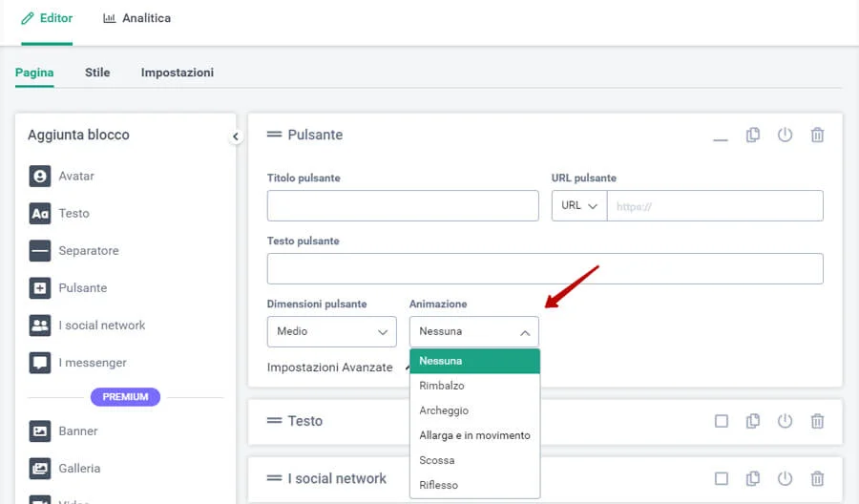Open the URL type selector dropdown

[x=578, y=206]
